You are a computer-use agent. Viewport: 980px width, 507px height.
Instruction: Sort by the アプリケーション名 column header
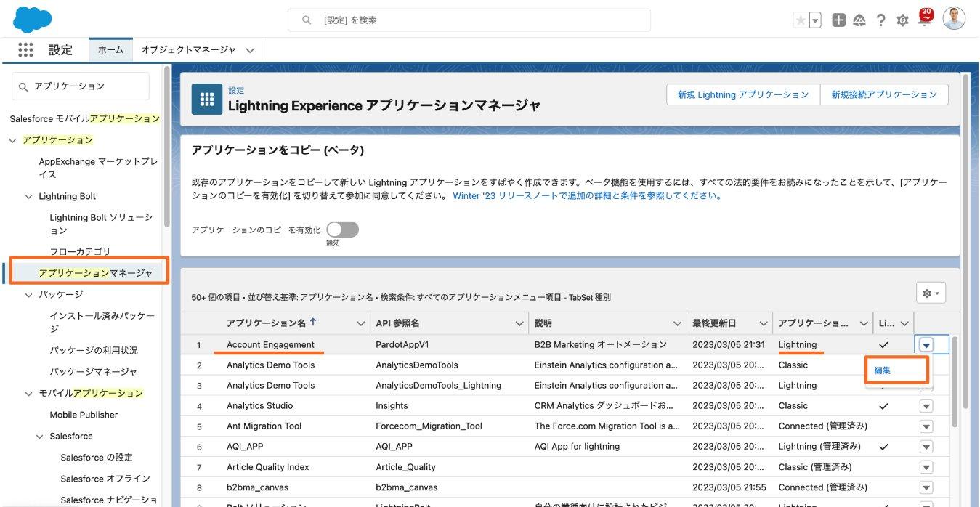coord(266,323)
